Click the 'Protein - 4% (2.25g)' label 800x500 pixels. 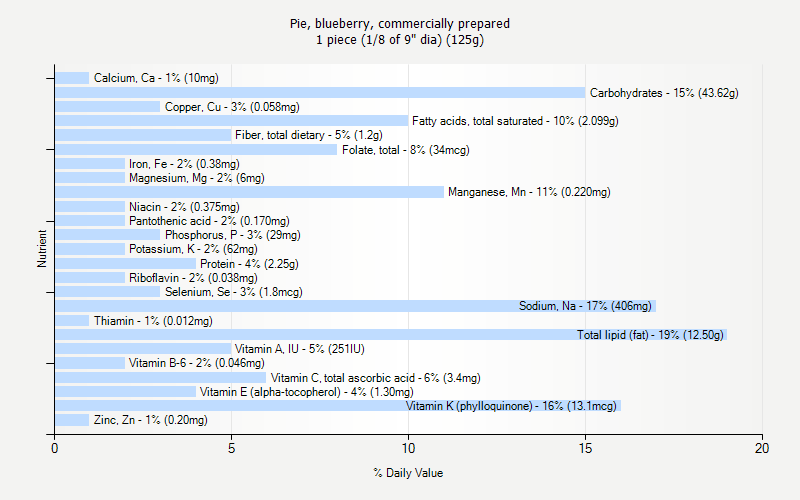pyautogui.click(x=249, y=264)
